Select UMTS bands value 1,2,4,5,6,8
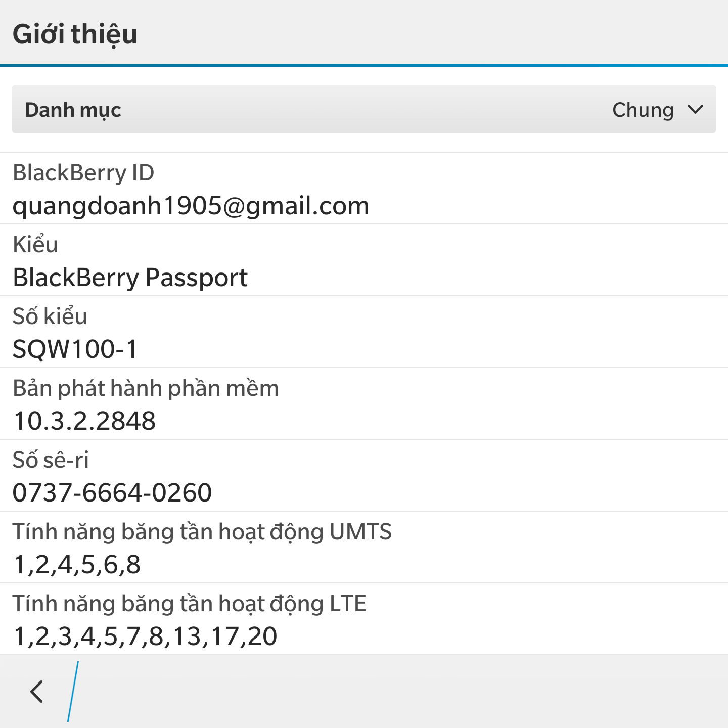The image size is (728, 728). 77,565
